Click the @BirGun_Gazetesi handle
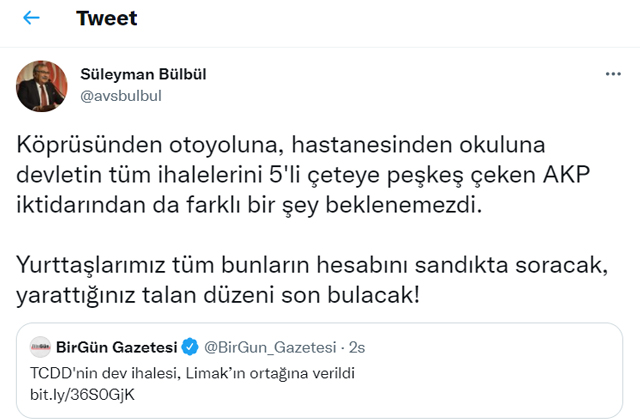Viewport: 640px width, 420px height. (268, 348)
